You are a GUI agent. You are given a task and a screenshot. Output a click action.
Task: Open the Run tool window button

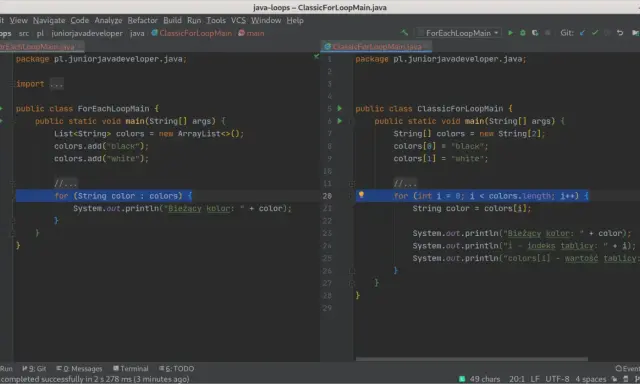click(6, 368)
